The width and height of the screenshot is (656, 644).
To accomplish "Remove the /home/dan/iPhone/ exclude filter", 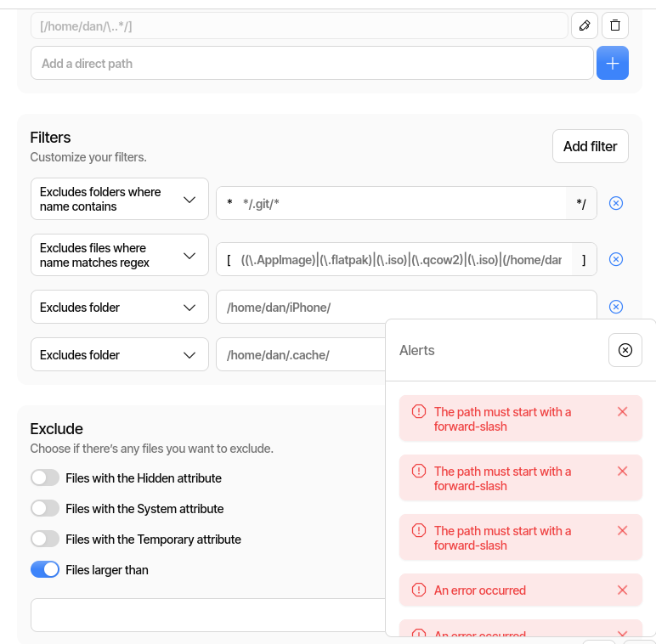I will 616,307.
